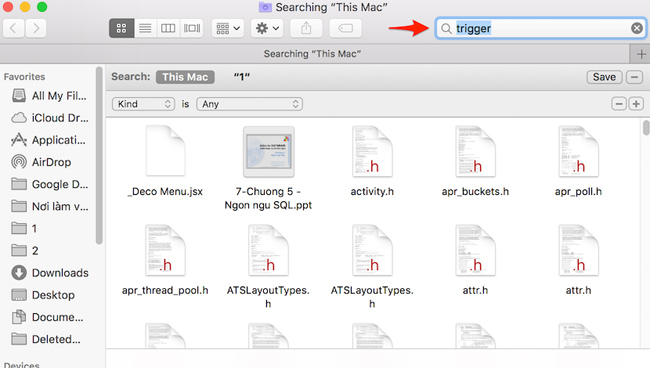Select the Searching "This Mac" tab
The image size is (650, 368).
[x=313, y=54]
